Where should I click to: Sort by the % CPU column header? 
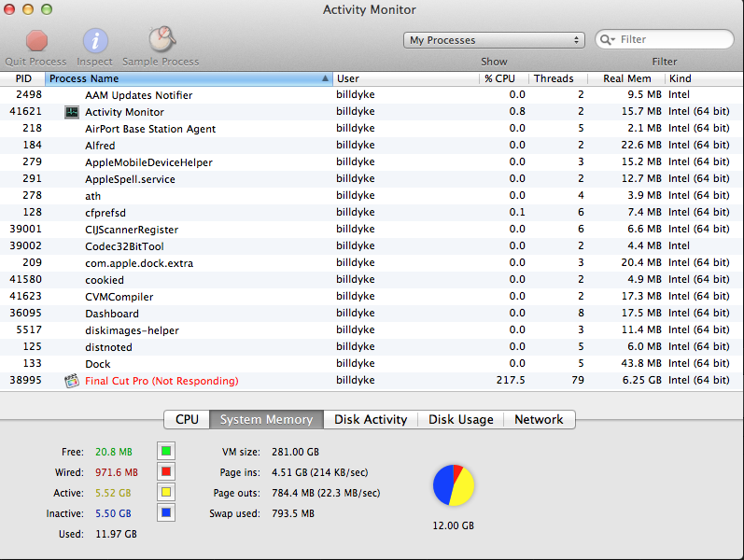503,78
